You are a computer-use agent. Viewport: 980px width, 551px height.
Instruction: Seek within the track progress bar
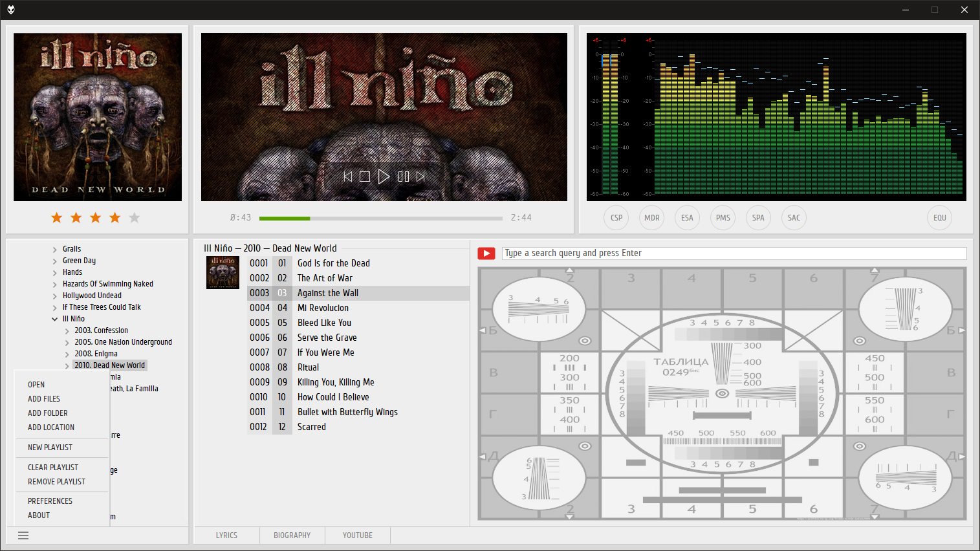(x=380, y=219)
